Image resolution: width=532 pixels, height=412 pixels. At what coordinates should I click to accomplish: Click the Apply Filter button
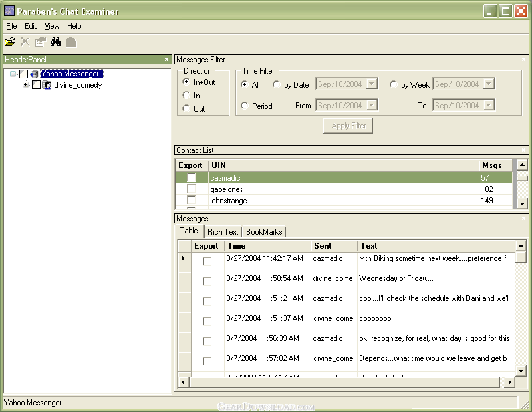(x=348, y=126)
